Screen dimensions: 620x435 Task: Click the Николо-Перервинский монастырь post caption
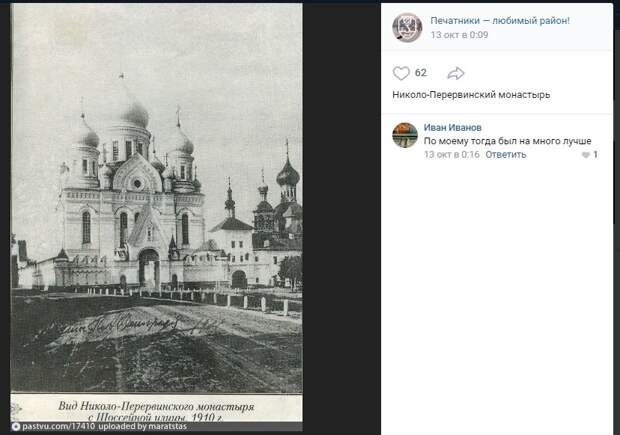coord(471,95)
